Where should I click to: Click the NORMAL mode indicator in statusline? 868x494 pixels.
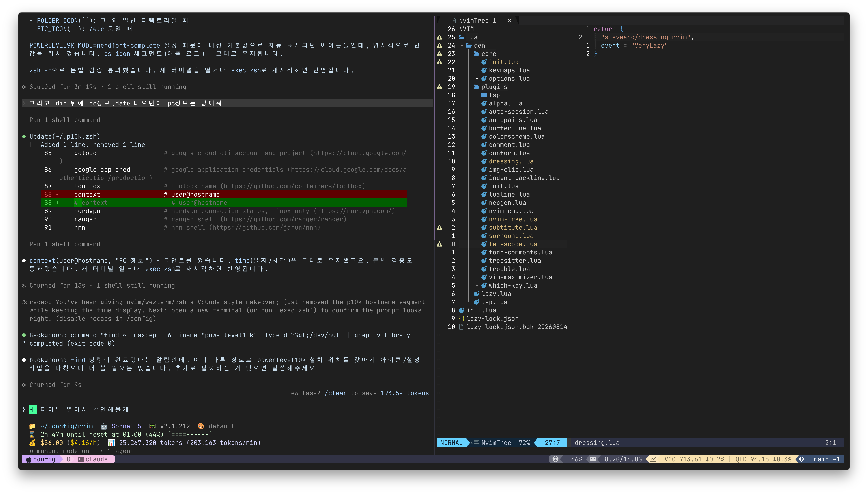(451, 443)
